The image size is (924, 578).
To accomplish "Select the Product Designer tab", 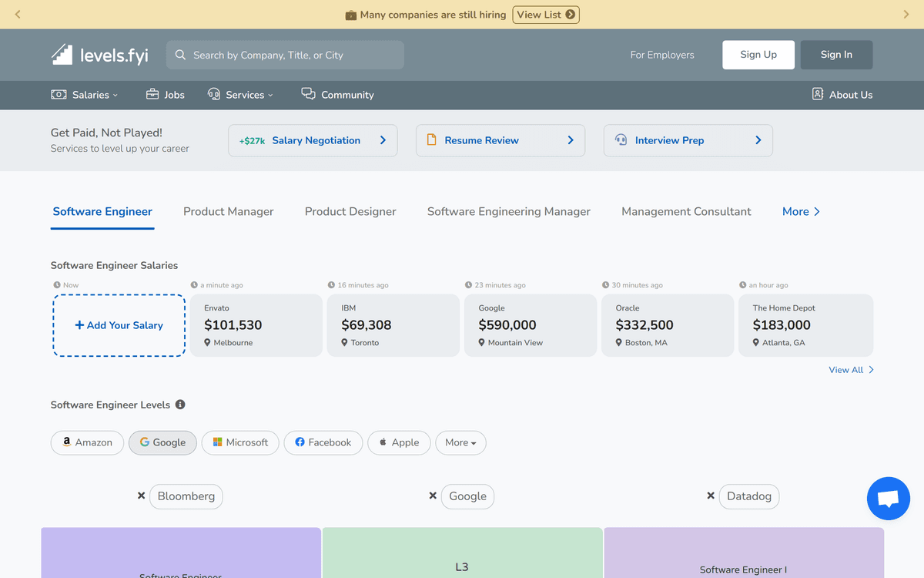I will [x=350, y=211].
